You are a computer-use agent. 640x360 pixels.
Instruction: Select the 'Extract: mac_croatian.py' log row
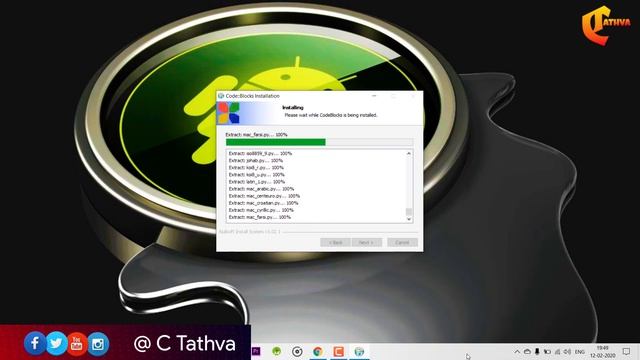tap(263, 203)
